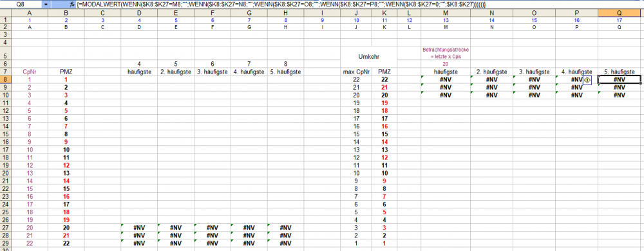Select cell E29 showing #NV
The image size is (644, 251).
click(x=176, y=243)
